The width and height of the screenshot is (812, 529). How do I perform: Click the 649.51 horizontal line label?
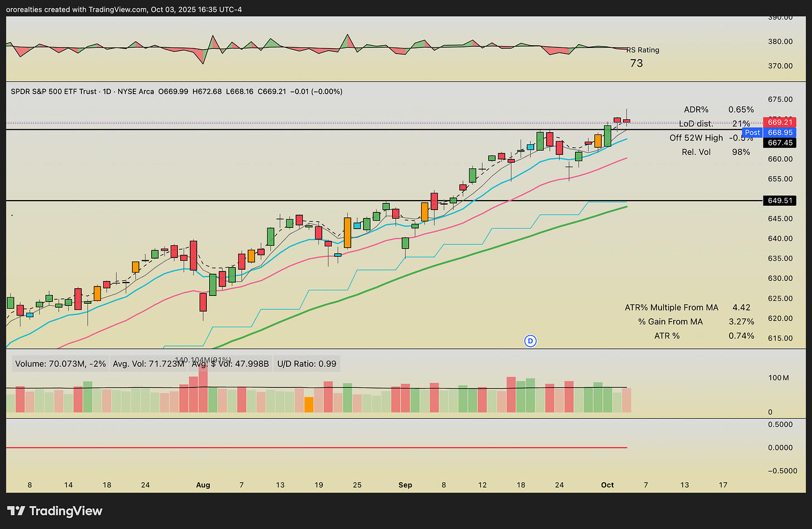(x=780, y=201)
